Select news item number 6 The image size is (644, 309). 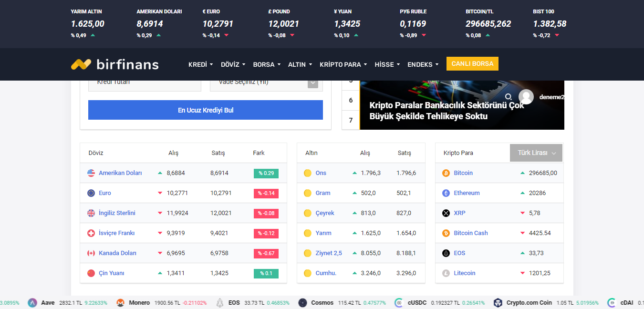pyautogui.click(x=351, y=100)
